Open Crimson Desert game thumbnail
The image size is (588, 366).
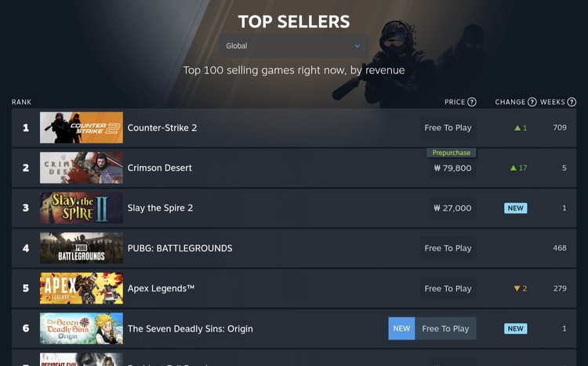[x=82, y=168]
